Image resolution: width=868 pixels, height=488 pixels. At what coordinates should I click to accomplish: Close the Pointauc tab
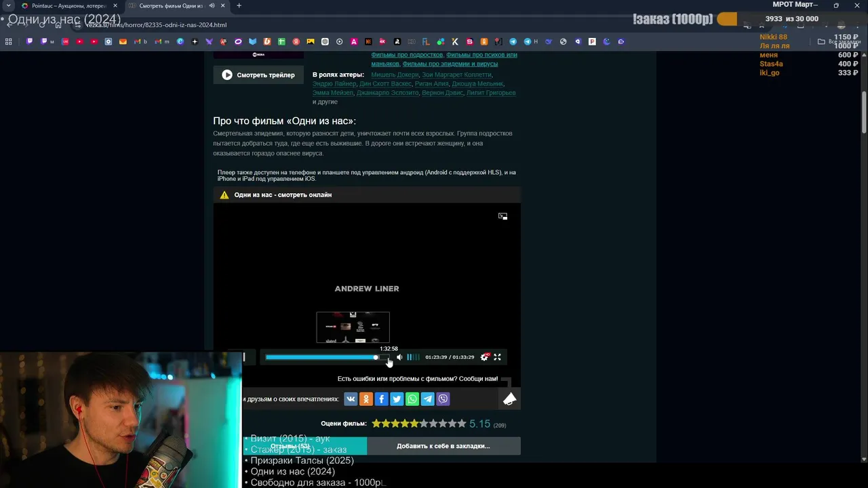click(x=115, y=5)
